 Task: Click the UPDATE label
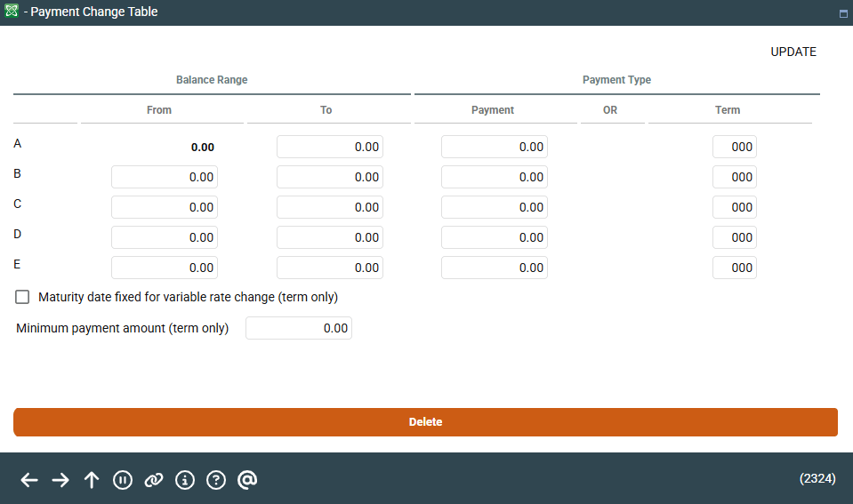pos(793,52)
